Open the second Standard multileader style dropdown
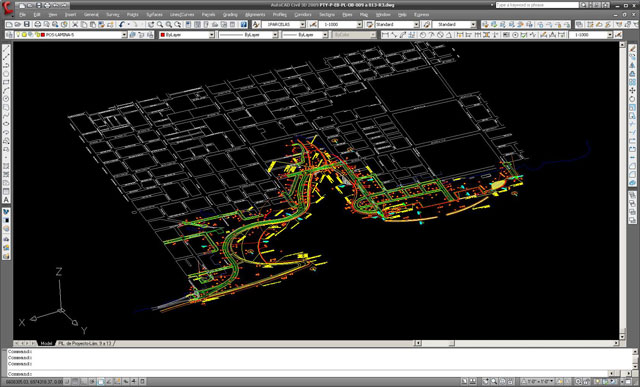 [473, 25]
